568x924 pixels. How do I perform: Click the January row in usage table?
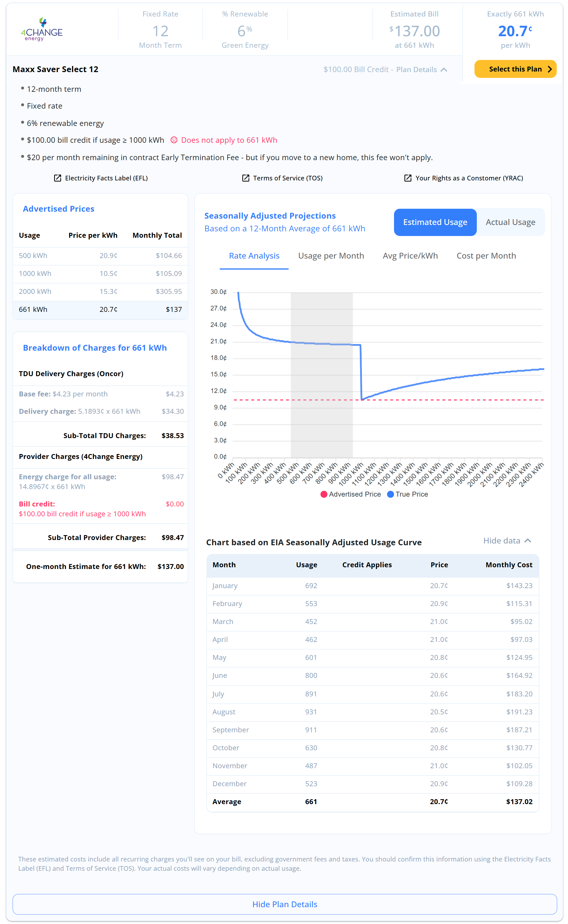coord(373,586)
